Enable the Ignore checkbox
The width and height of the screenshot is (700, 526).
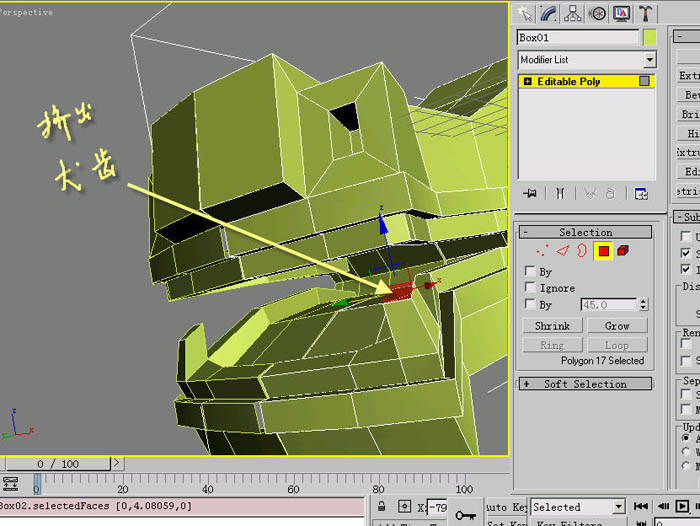pyautogui.click(x=530, y=287)
